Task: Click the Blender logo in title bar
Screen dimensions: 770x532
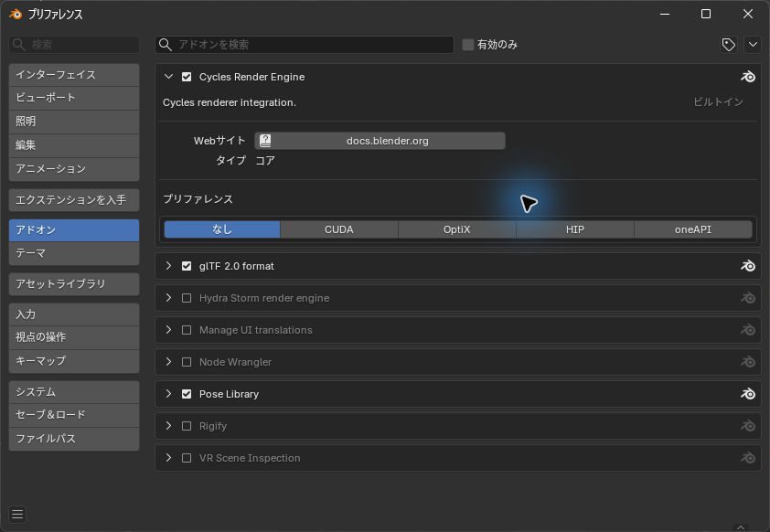Action: click(x=16, y=15)
